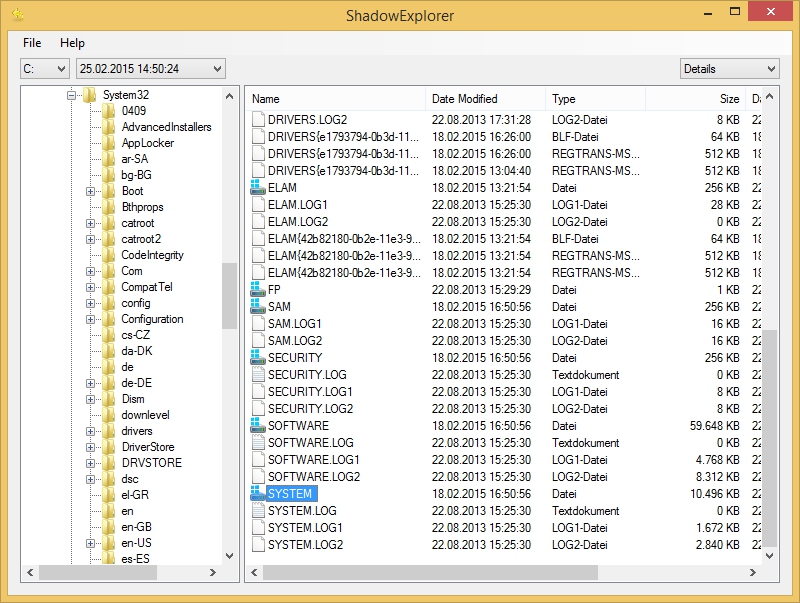This screenshot has height=603, width=800.
Task: Open the drive letter C: dropdown
Action: pos(44,69)
